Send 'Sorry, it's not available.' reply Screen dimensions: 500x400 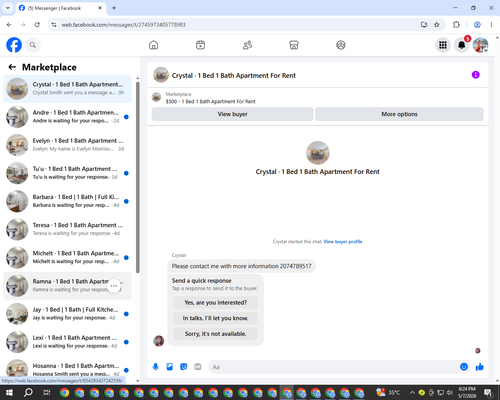tap(216, 334)
